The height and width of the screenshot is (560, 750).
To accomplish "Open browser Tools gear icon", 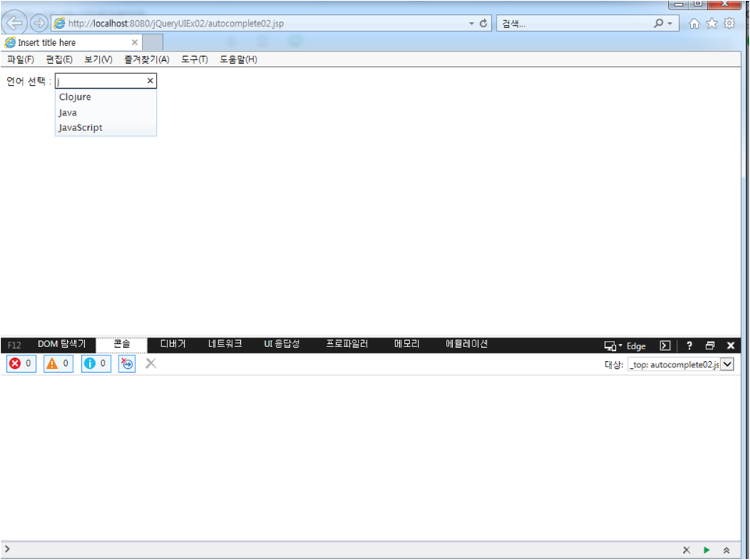I will point(730,23).
